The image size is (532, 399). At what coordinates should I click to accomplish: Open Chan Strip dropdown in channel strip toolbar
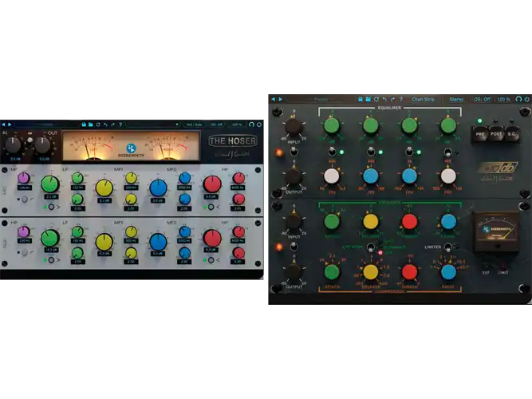pos(423,99)
